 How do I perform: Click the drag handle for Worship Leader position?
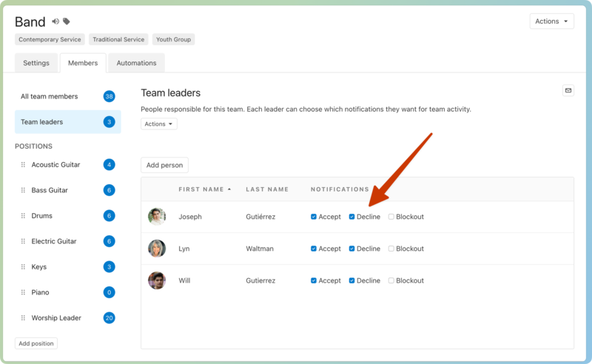pyautogui.click(x=23, y=318)
